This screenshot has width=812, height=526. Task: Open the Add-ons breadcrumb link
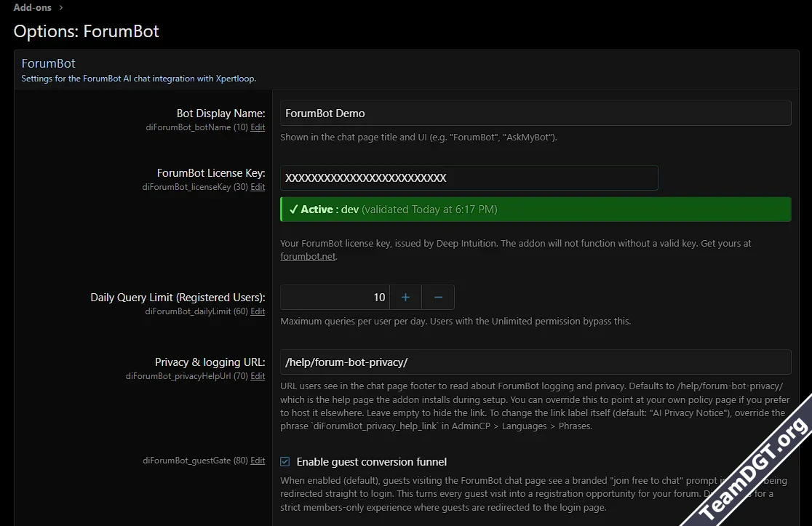(x=32, y=7)
